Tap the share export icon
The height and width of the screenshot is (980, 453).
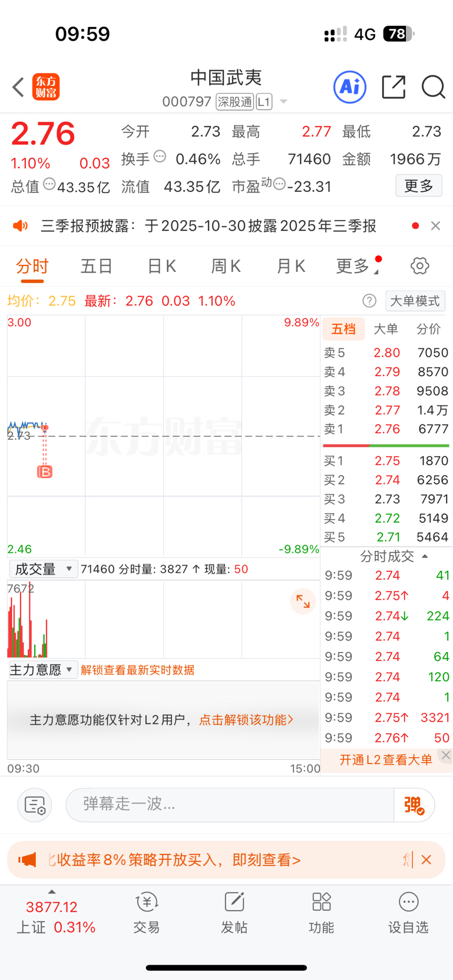pyautogui.click(x=394, y=87)
